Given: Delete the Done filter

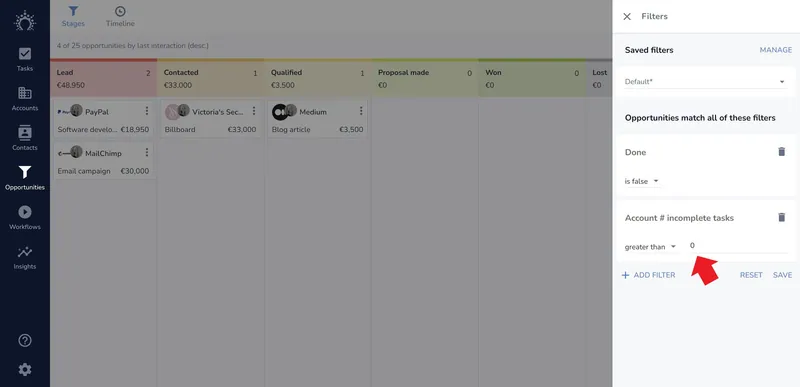Looking at the screenshot, I should [x=781, y=152].
